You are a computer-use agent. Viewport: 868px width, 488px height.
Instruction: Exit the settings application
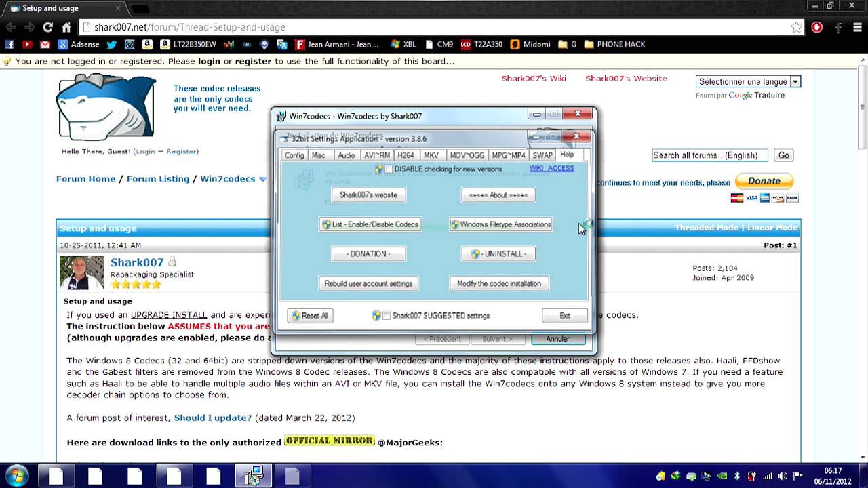coord(565,316)
